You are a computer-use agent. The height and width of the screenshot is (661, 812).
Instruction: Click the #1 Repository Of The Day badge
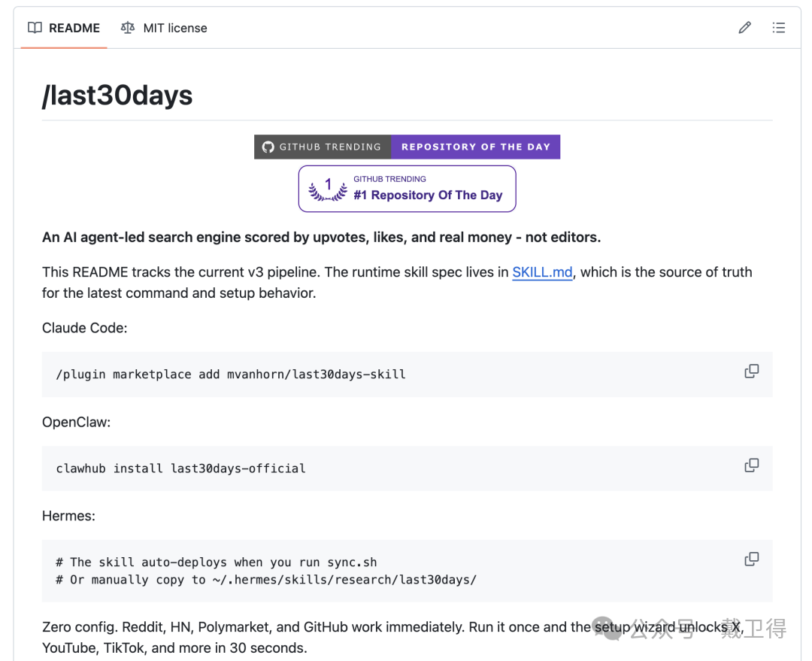pyautogui.click(x=407, y=189)
